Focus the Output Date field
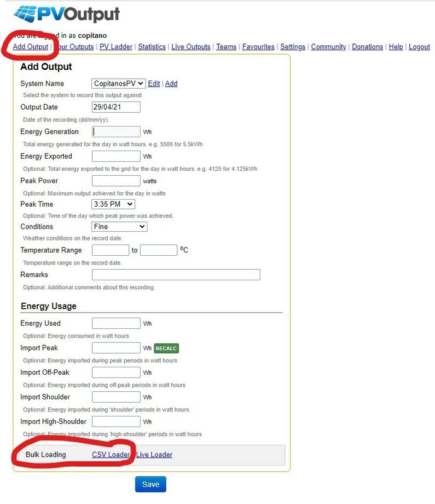The image size is (435, 504). coord(116,107)
